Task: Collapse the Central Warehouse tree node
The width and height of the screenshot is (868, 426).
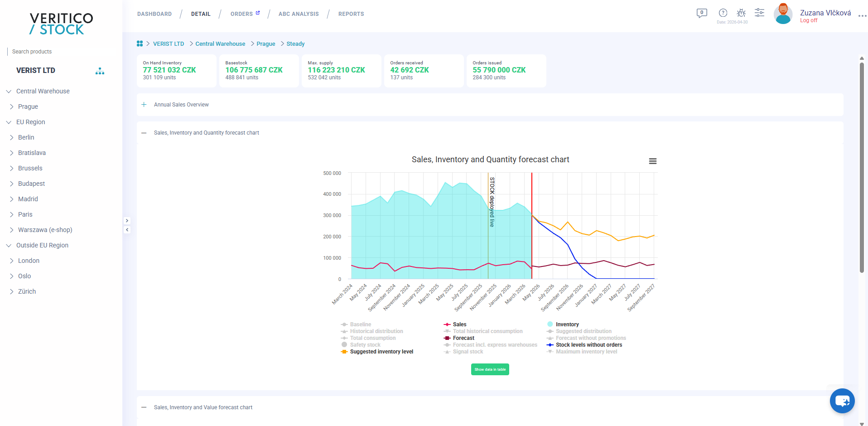Action: click(x=9, y=92)
